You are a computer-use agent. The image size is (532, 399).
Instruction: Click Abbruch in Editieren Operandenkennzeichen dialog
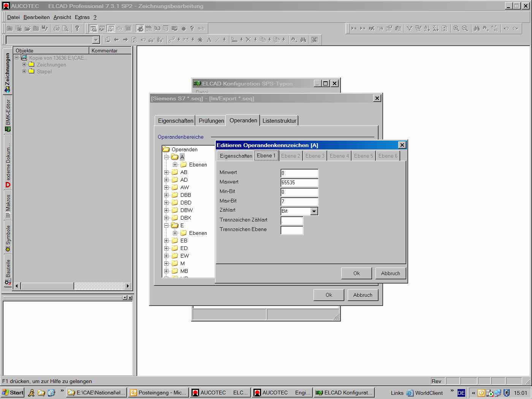(390, 273)
